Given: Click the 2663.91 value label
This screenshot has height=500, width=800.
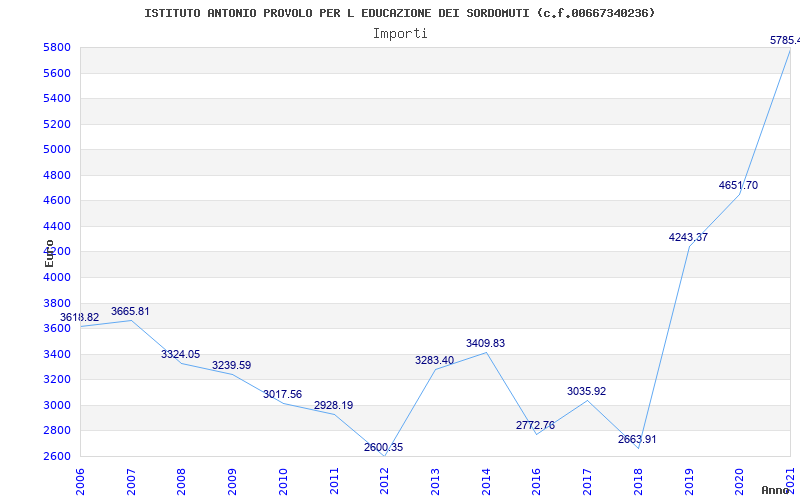Looking at the screenshot, I should pyautogui.click(x=637, y=440).
